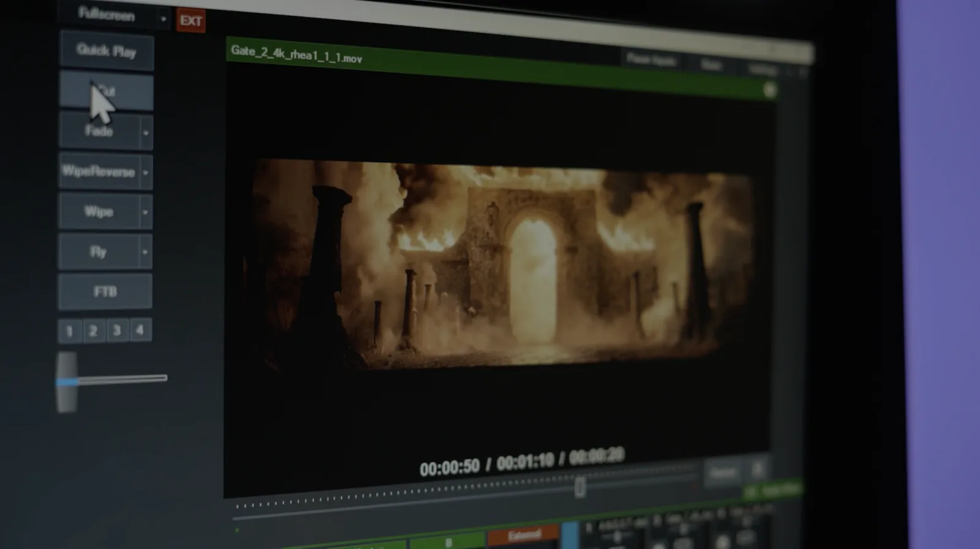The image size is (980, 549).
Task: Click the Quick Play button
Action: click(107, 51)
